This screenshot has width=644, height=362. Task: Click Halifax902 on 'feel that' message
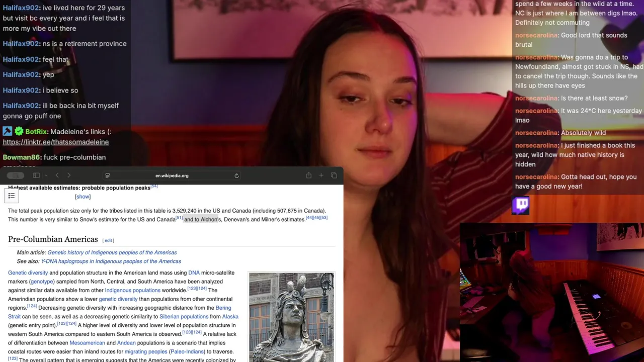21,59
